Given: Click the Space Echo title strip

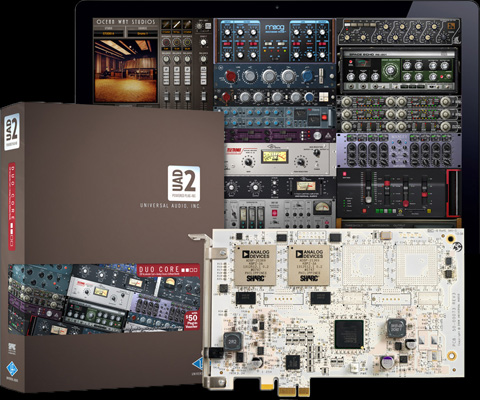Looking at the screenshot, I should pos(398,54).
